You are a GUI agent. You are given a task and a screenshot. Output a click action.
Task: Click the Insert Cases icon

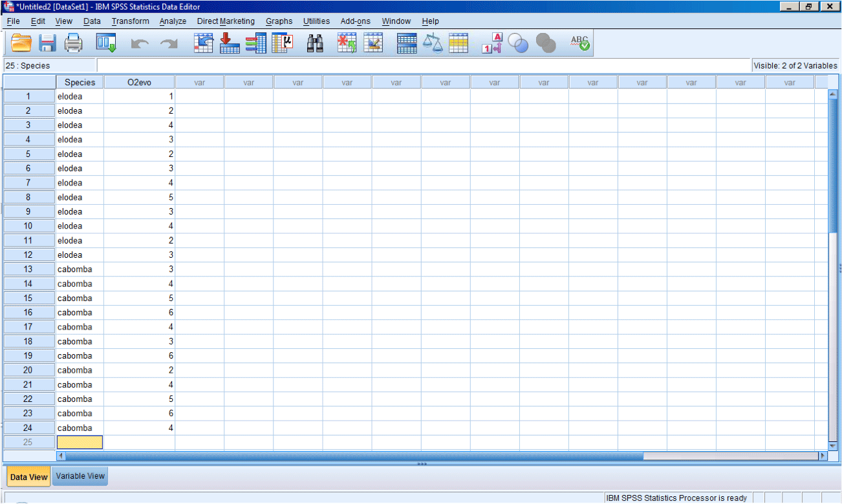[x=347, y=43]
